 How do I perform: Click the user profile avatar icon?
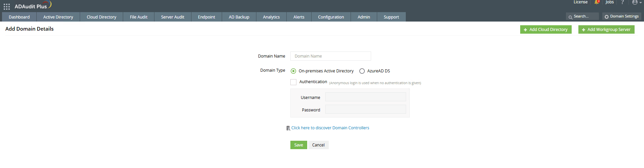pyautogui.click(x=635, y=2)
